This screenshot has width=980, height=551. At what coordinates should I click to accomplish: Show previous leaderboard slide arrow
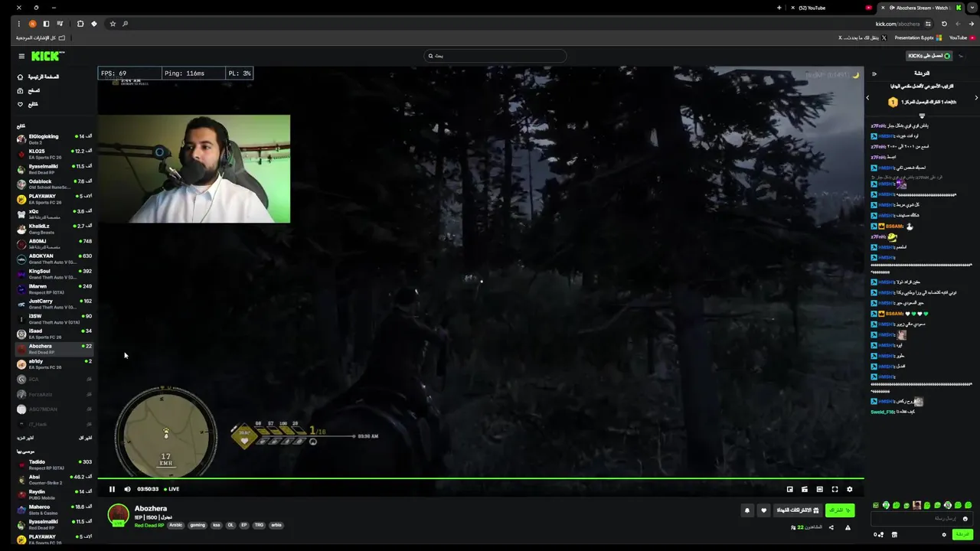click(x=867, y=98)
